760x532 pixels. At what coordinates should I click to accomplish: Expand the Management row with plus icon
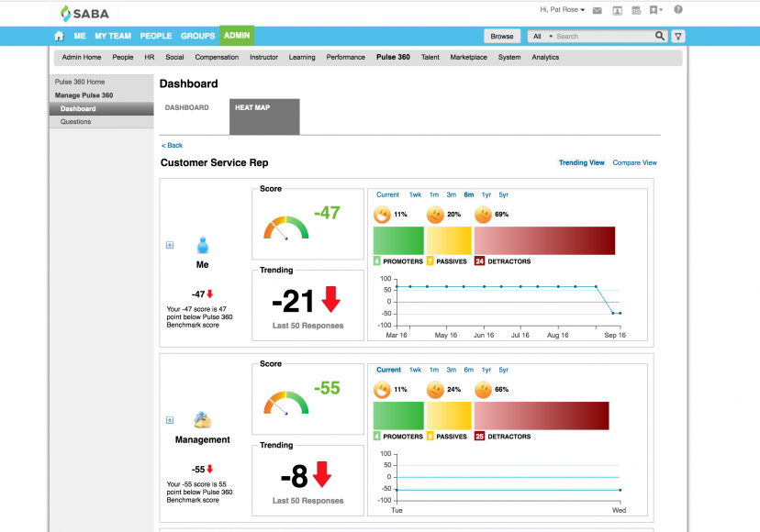tap(170, 420)
